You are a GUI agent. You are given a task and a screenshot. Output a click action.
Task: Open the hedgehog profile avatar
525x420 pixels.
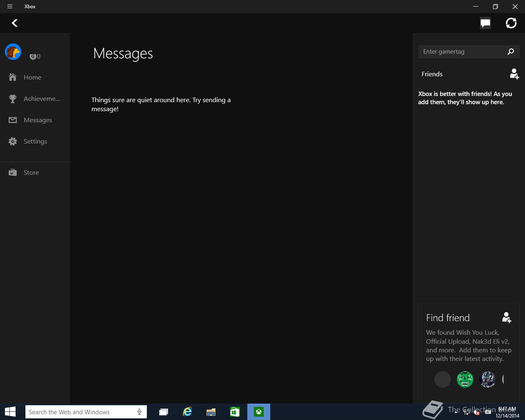click(13, 52)
